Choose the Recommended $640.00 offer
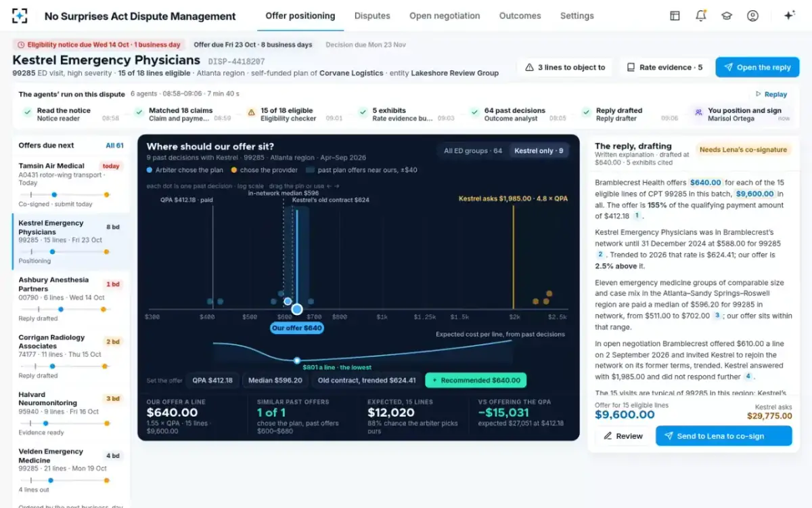This screenshot has width=812, height=508. pos(476,381)
